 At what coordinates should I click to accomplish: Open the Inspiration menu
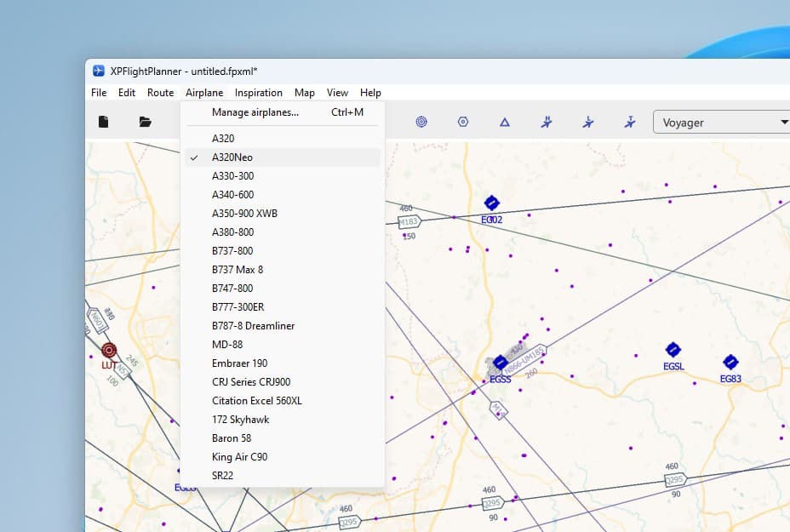tap(259, 93)
